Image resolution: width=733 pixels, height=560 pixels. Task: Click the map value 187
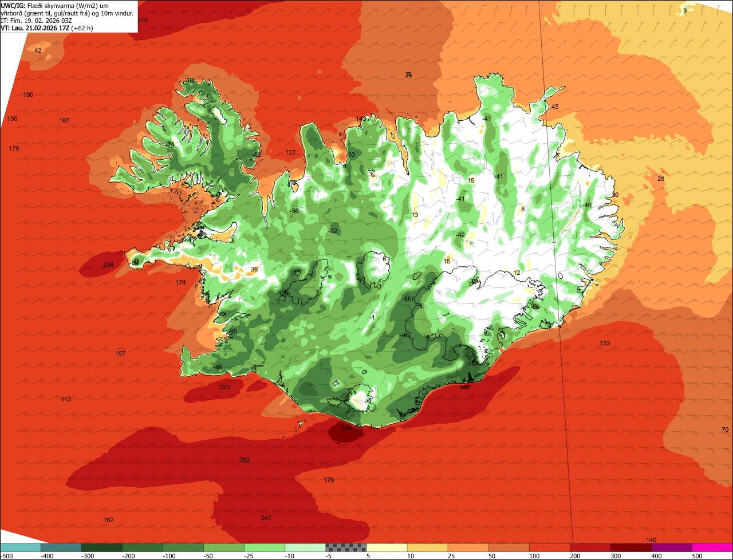click(64, 120)
